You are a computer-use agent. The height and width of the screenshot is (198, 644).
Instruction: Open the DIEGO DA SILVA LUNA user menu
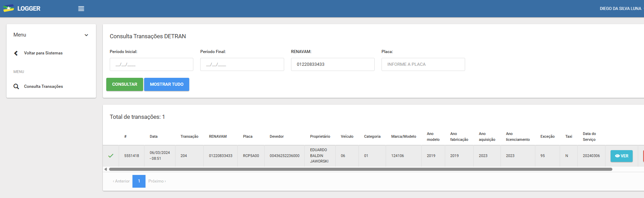tap(620, 9)
